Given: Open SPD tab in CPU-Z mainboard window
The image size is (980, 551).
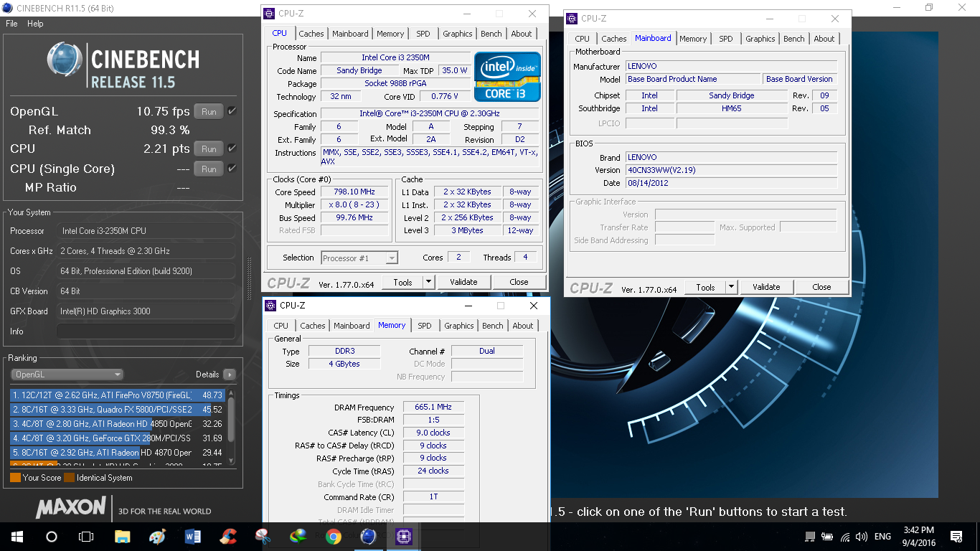Looking at the screenshot, I should point(726,39).
